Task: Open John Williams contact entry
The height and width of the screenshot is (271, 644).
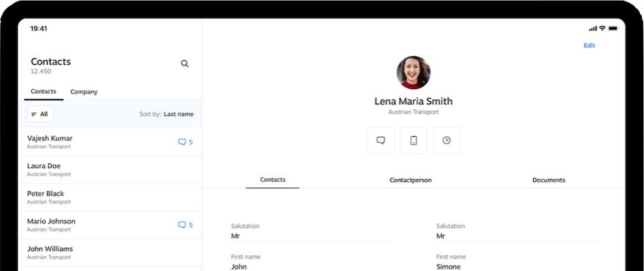Action: pos(110,253)
